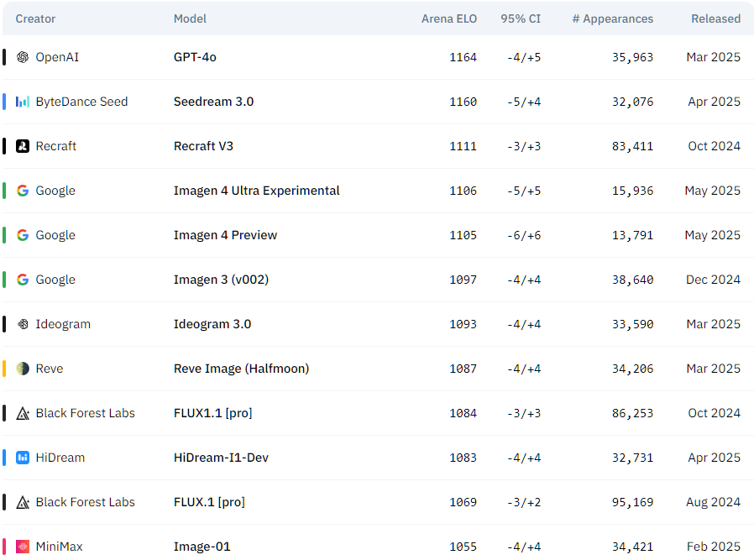The height and width of the screenshot is (560, 754).
Task: Sort by the 95% CI column header
Action: click(x=521, y=18)
